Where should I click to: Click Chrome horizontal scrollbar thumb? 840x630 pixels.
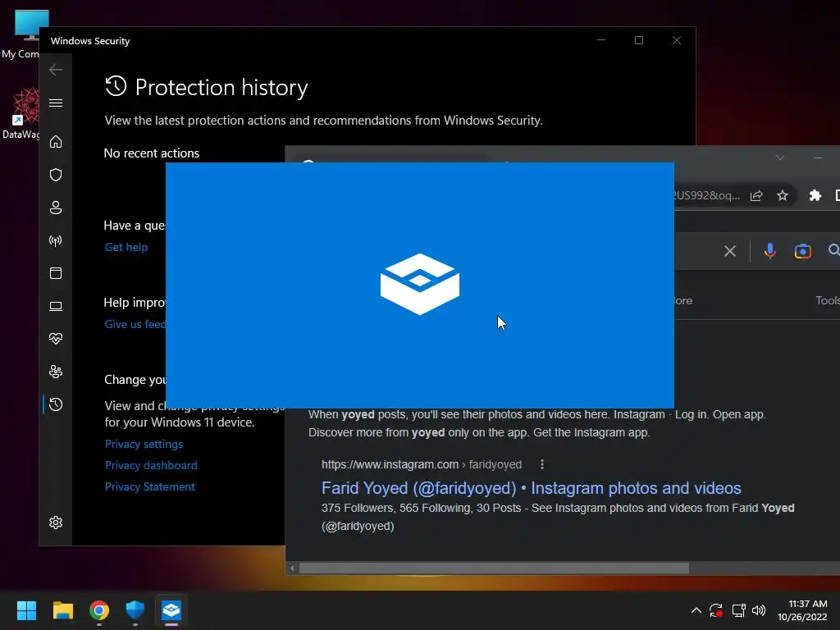494,568
